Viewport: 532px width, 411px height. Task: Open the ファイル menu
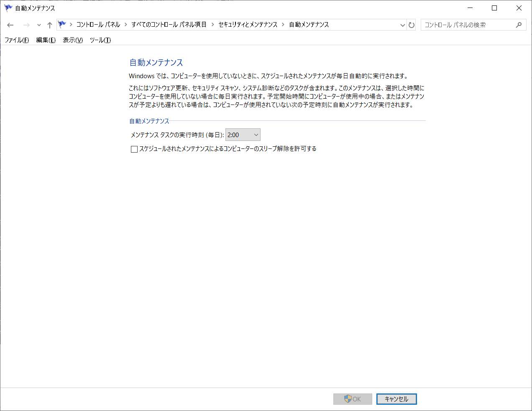[16, 40]
